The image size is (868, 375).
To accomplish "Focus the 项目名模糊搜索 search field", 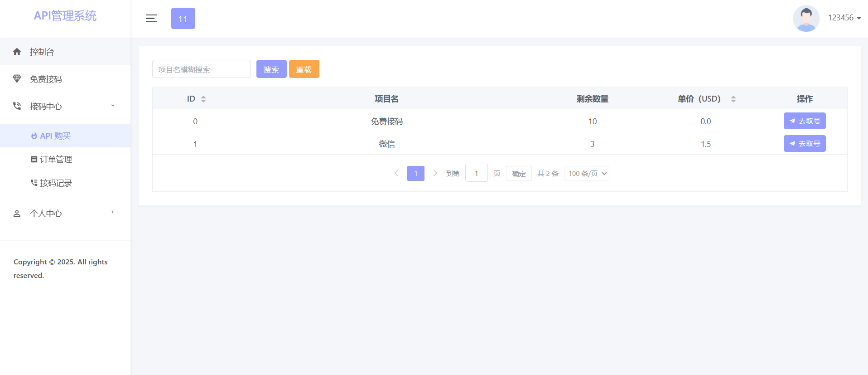I will [202, 69].
